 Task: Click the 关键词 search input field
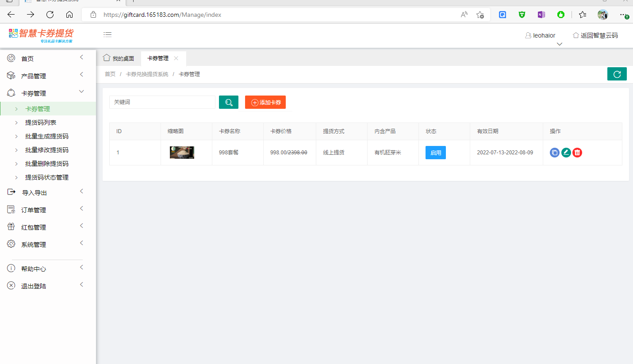tap(162, 102)
